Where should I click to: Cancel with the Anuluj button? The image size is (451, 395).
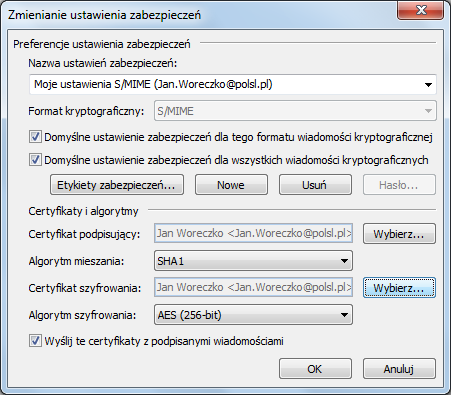click(399, 369)
